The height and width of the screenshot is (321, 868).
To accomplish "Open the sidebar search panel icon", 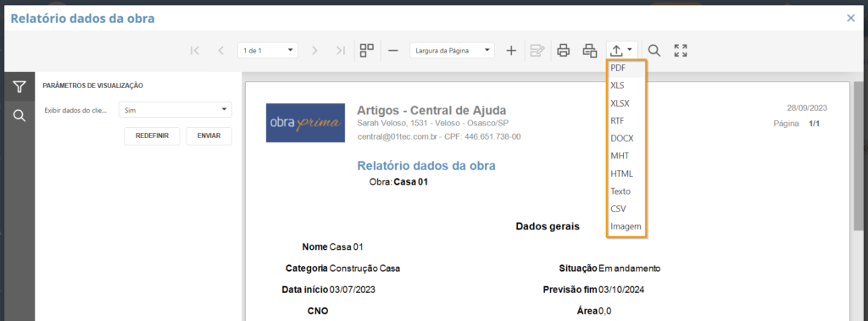I will [x=19, y=116].
